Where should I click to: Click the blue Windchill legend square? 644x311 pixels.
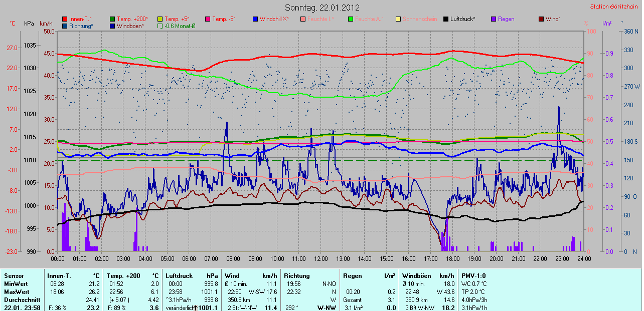255,19
